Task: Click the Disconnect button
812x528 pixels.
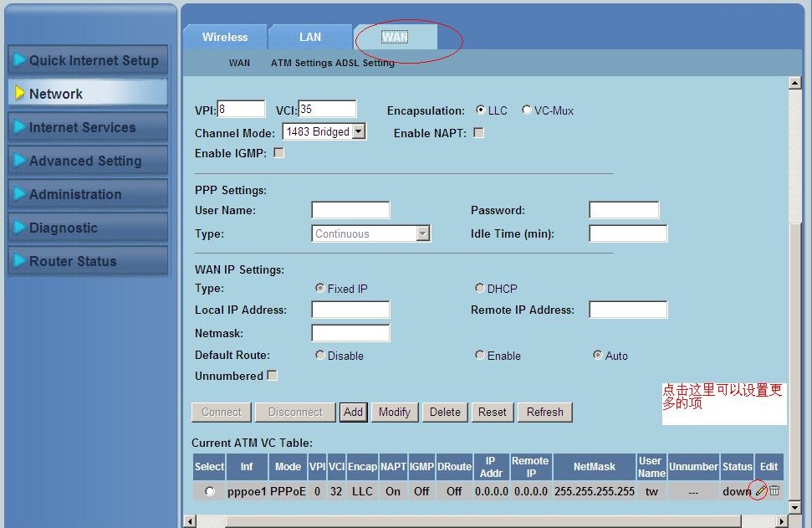Action: [295, 412]
